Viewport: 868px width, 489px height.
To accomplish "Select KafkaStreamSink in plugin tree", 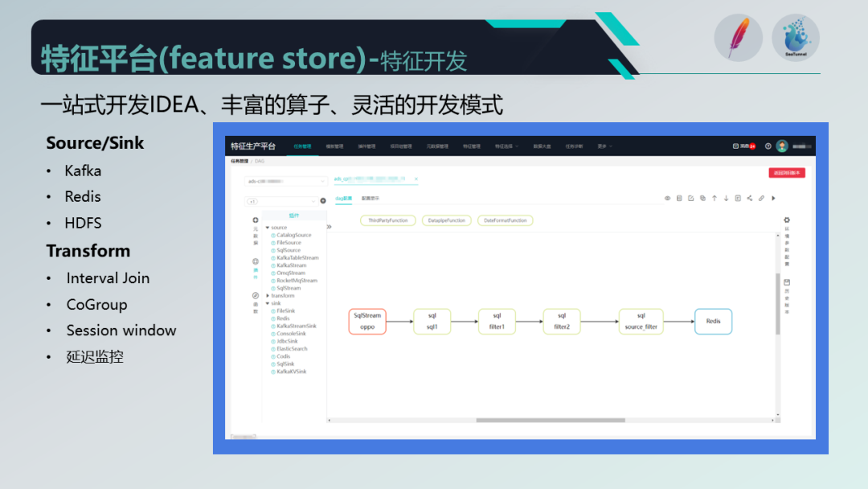I will pyautogui.click(x=296, y=327).
